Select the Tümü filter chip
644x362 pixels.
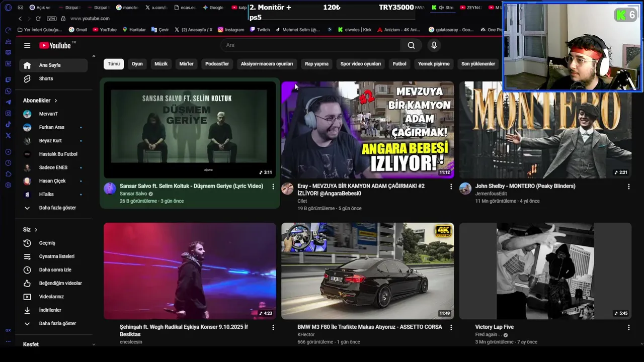[114, 64]
